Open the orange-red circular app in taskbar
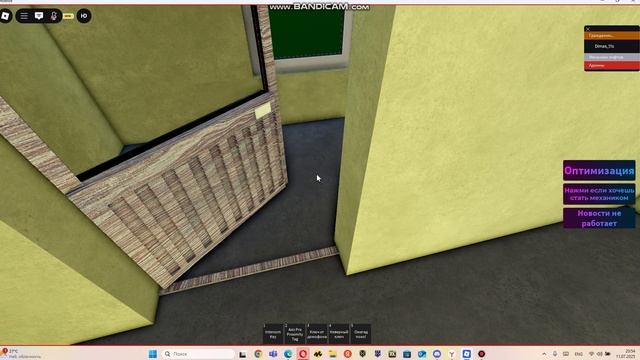The image size is (640, 360). pyautogui.click(x=347, y=354)
